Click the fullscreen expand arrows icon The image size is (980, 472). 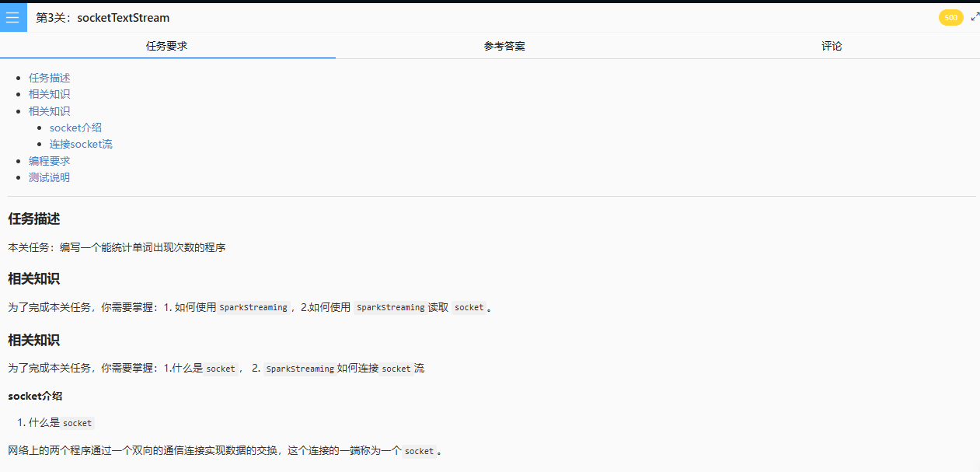975,17
